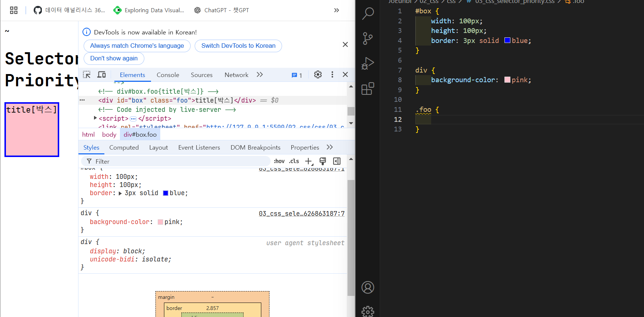Close the DevTools panel
The height and width of the screenshot is (317, 644).
345,75
